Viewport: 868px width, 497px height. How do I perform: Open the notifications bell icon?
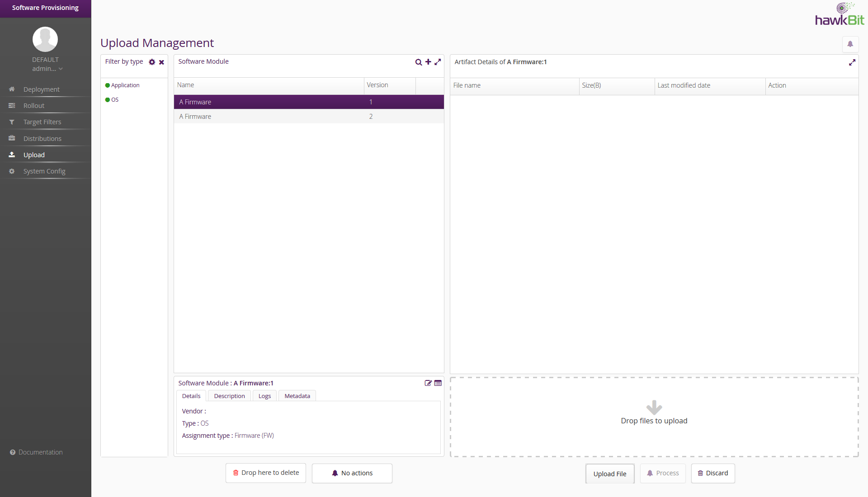click(x=850, y=44)
